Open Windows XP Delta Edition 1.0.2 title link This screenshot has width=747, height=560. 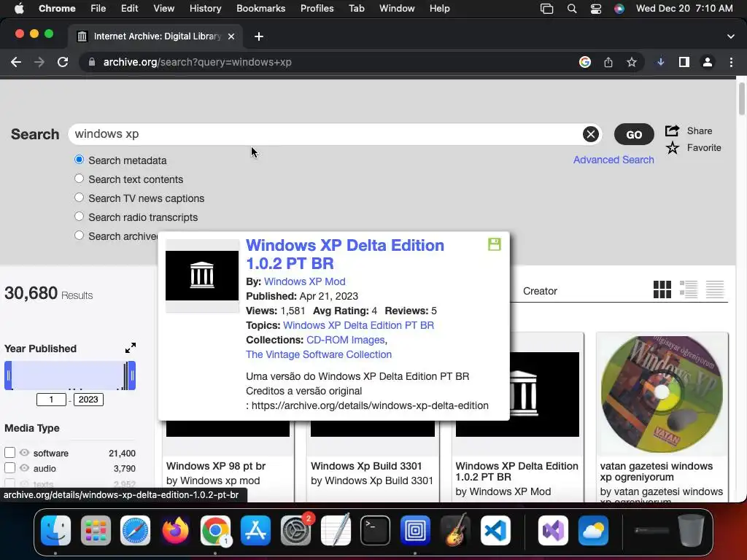coord(345,254)
